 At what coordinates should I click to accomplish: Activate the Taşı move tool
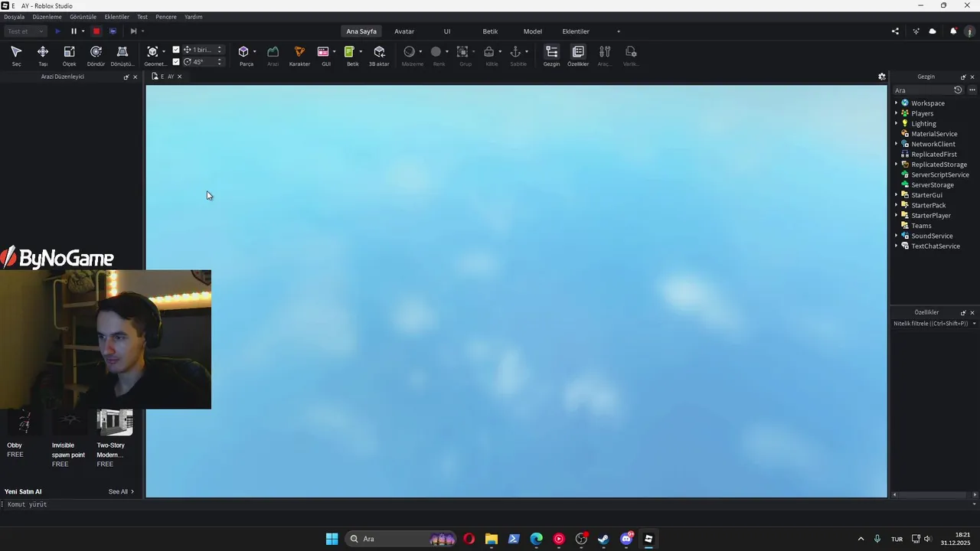[x=43, y=55]
